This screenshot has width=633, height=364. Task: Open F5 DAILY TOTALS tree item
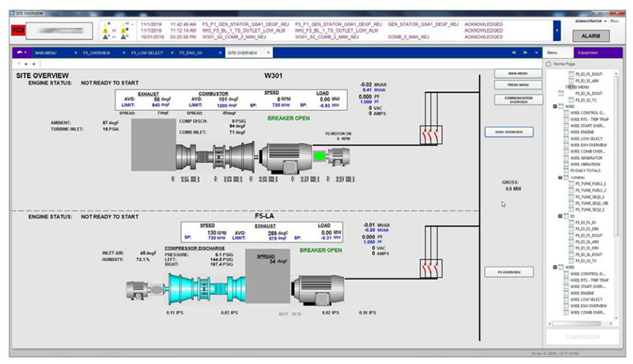point(586,171)
